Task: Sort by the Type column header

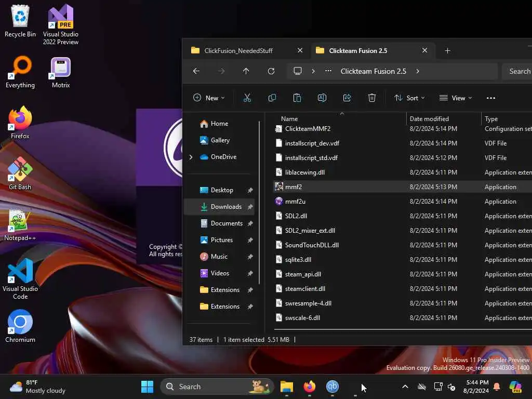Action: [491, 119]
